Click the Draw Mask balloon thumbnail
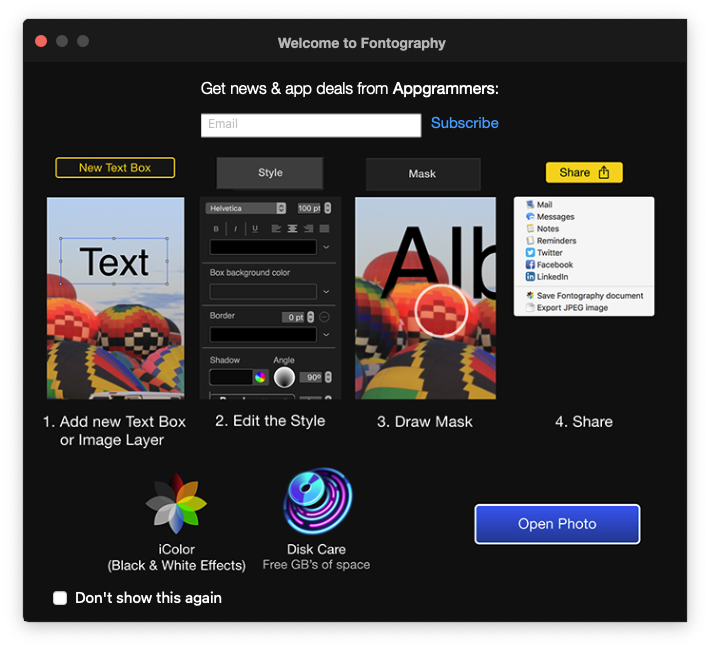The image size is (710, 649). coord(426,298)
